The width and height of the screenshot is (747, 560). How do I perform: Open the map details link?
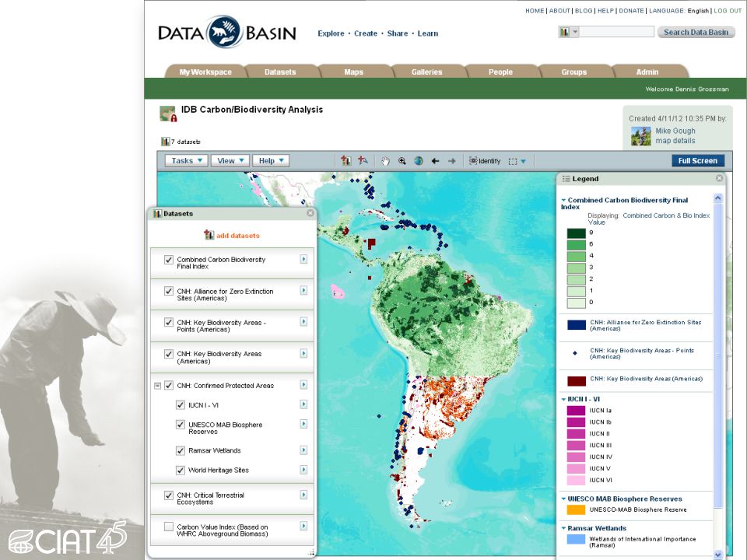[x=675, y=141]
